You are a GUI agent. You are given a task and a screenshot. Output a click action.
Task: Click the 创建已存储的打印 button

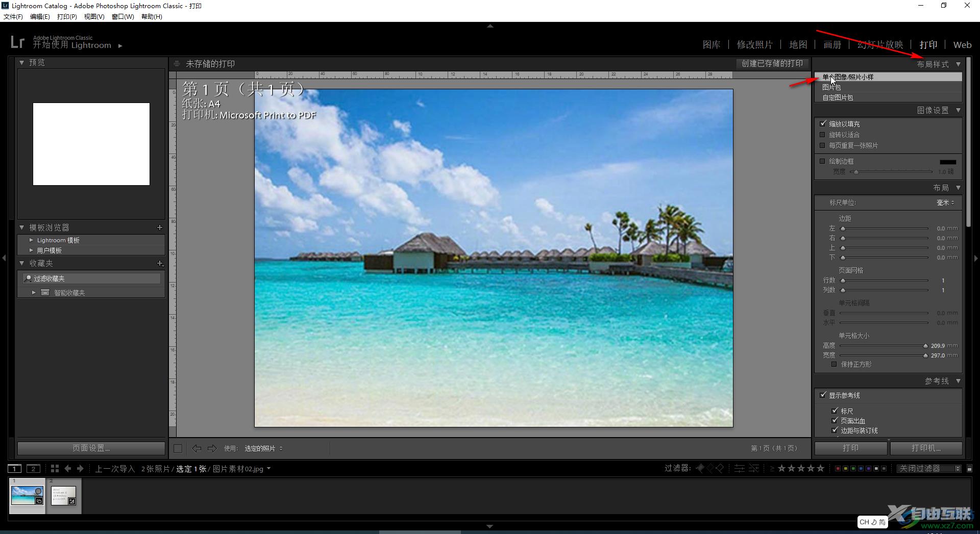point(772,64)
